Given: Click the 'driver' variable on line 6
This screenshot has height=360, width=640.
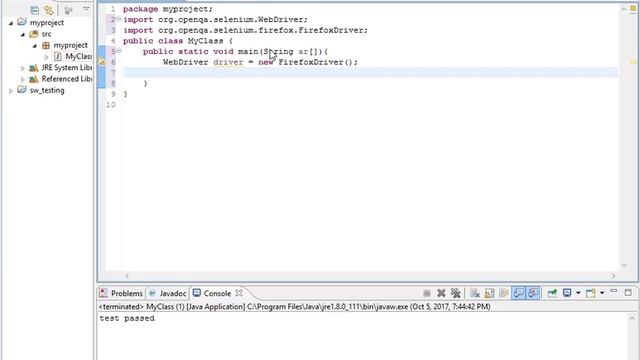Looking at the screenshot, I should tap(228, 62).
